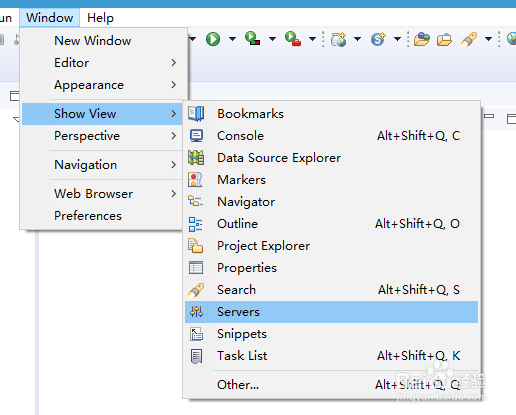The image size is (516, 415).
Task: Choose Preferences from Window menu
Action: click(x=102, y=216)
